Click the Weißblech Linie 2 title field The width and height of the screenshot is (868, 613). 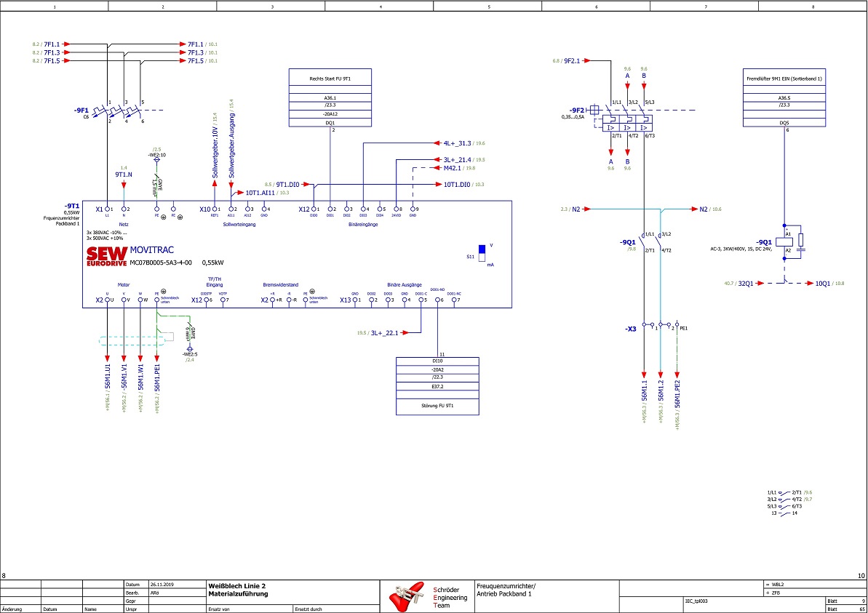tap(237, 585)
